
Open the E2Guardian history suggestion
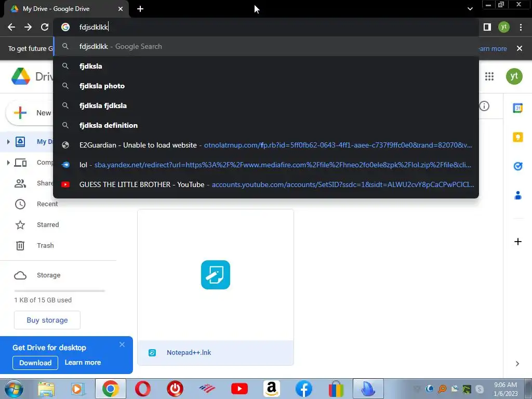(x=266, y=145)
